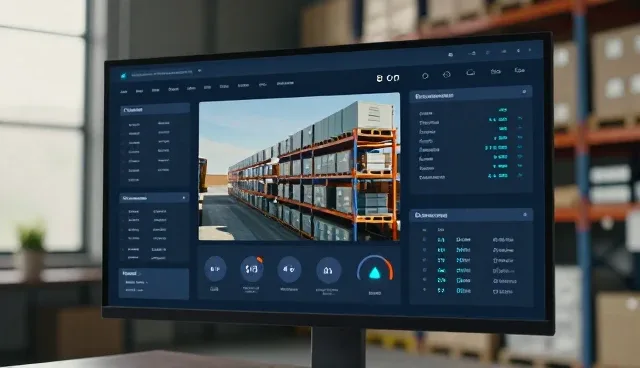The width and height of the screenshot is (640, 368).
Task: Click the round button with the orange badge
Action: click(252, 269)
